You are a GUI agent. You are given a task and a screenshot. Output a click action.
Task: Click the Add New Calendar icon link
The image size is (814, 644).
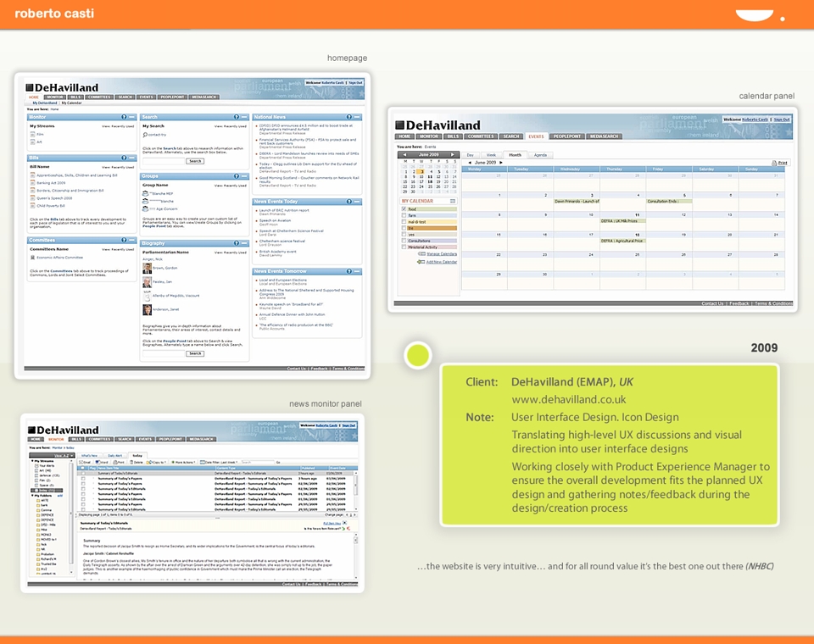(x=421, y=262)
